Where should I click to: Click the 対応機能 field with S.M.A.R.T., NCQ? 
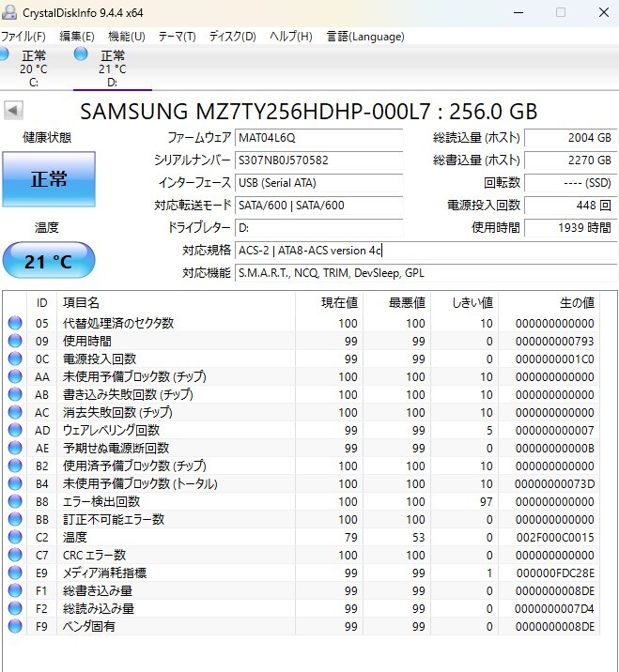click(x=426, y=273)
